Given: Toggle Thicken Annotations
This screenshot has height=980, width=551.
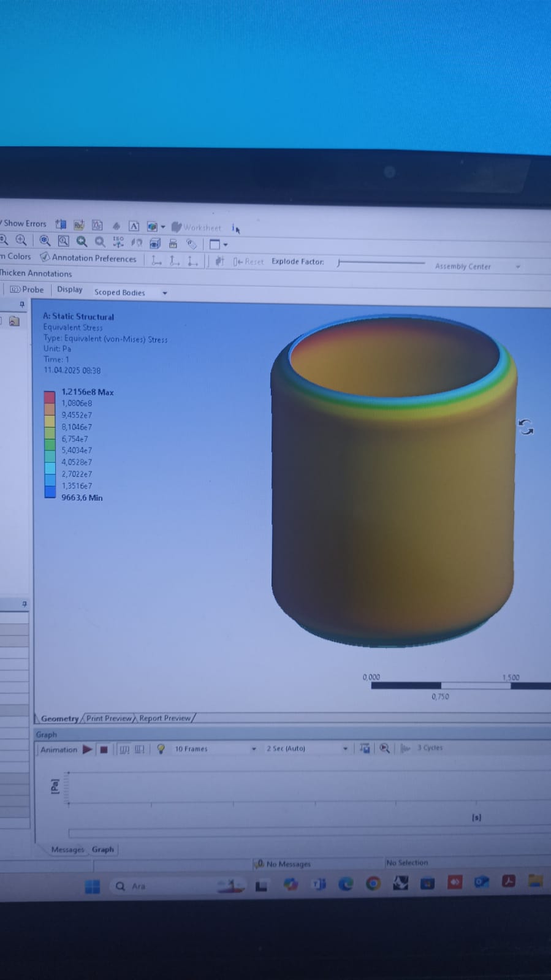Looking at the screenshot, I should pyautogui.click(x=36, y=273).
